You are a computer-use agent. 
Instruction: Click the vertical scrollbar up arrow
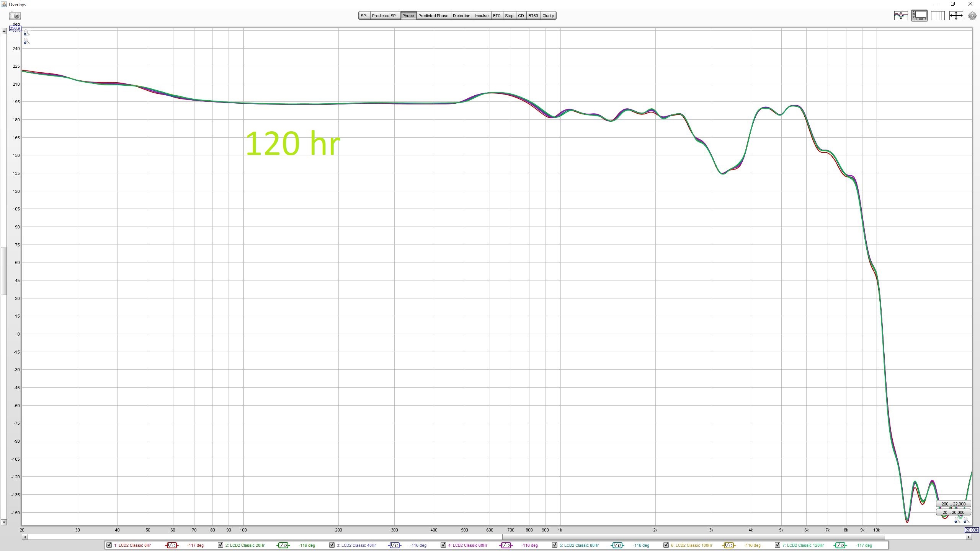(3, 31)
